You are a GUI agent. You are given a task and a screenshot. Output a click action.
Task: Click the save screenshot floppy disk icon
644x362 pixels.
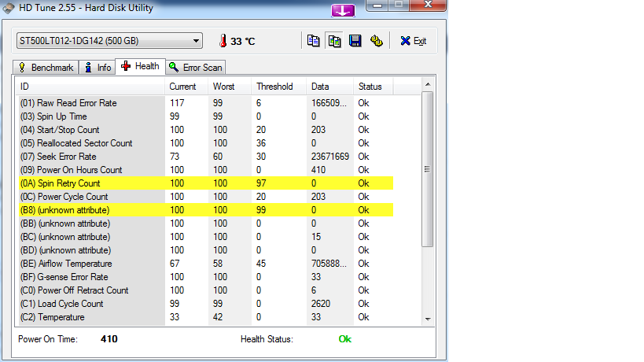(355, 41)
